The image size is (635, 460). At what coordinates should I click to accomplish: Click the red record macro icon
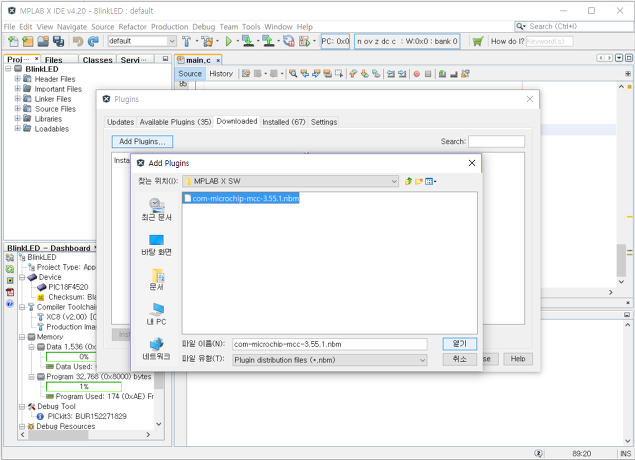click(x=417, y=74)
